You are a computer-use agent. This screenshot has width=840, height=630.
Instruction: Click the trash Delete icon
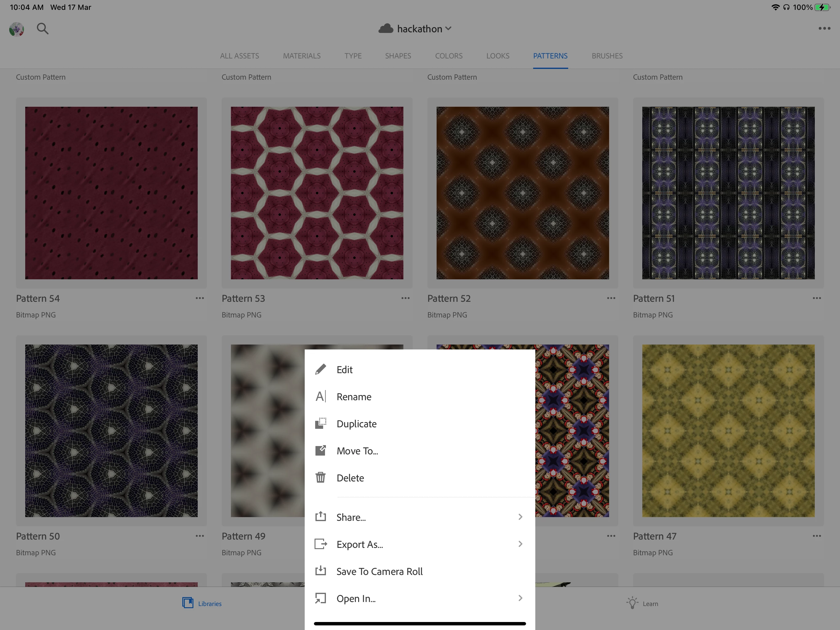[320, 478]
